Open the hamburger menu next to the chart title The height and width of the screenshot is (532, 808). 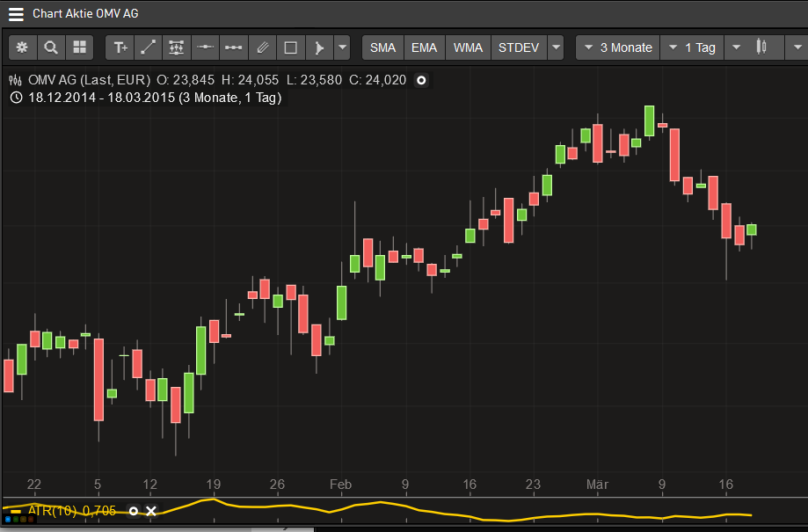pos(16,14)
